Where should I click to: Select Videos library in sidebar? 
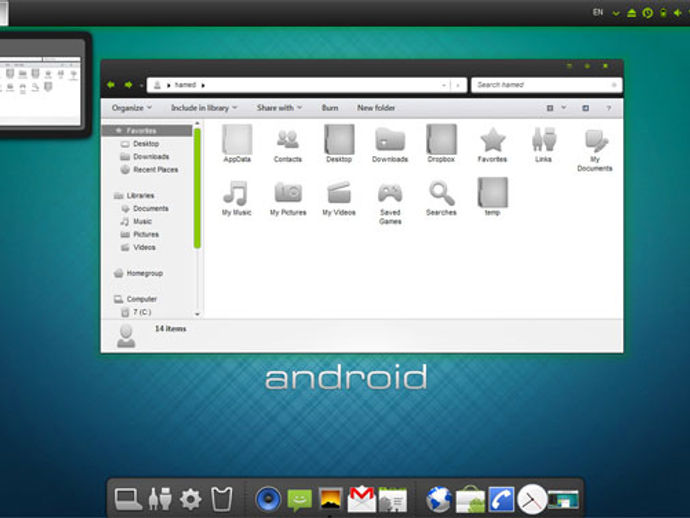(x=144, y=247)
